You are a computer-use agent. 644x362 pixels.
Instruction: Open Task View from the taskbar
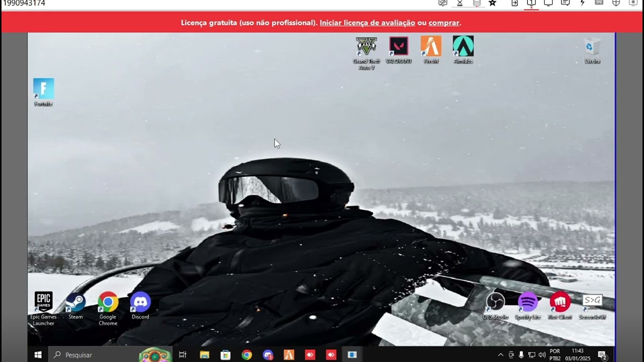[x=183, y=354]
